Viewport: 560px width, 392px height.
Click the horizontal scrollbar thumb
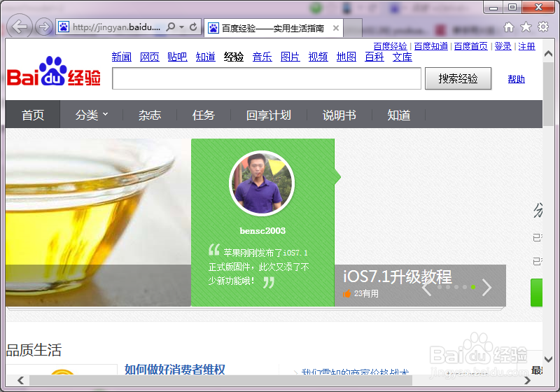(x=220, y=380)
